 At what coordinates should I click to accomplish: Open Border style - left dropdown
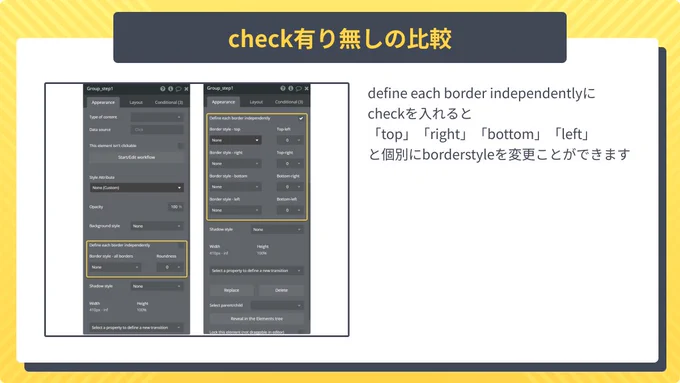point(235,210)
